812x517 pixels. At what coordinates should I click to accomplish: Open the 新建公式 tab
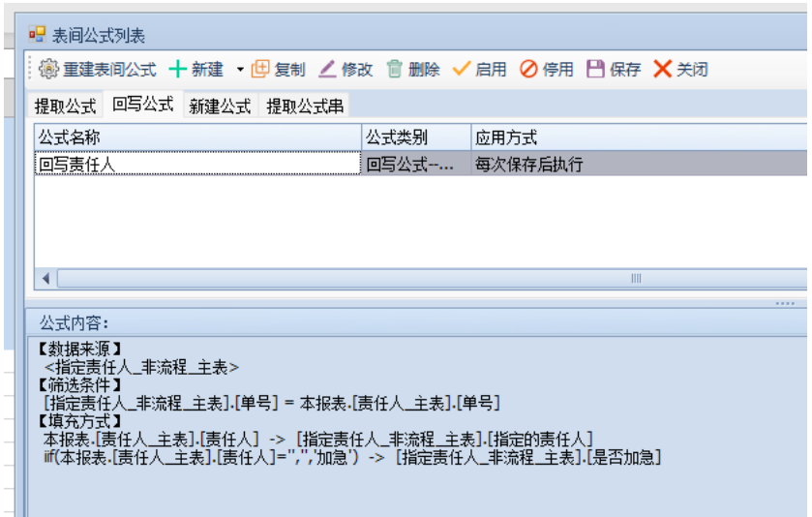click(x=220, y=106)
